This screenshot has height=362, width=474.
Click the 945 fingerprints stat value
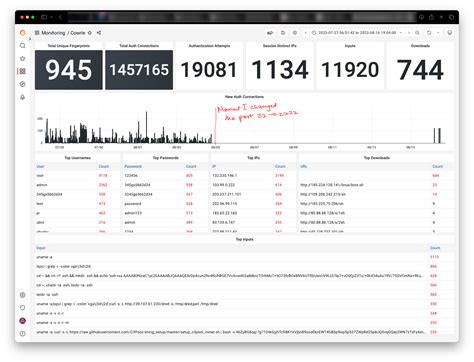69,70
